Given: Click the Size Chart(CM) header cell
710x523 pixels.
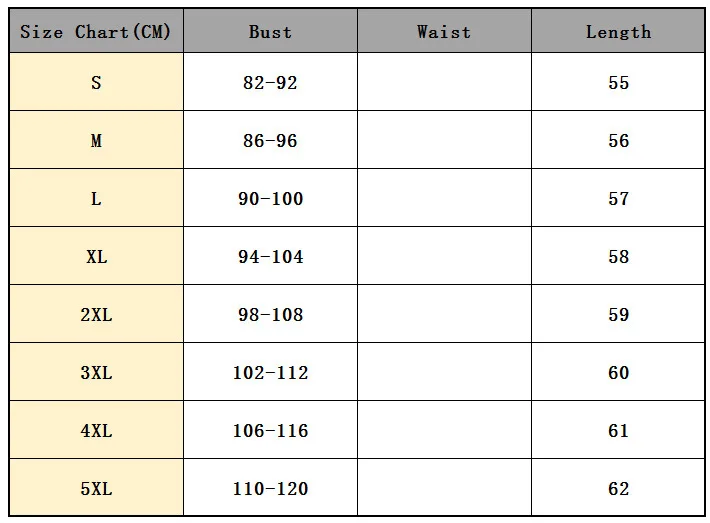Looking at the screenshot, I should click(96, 32).
